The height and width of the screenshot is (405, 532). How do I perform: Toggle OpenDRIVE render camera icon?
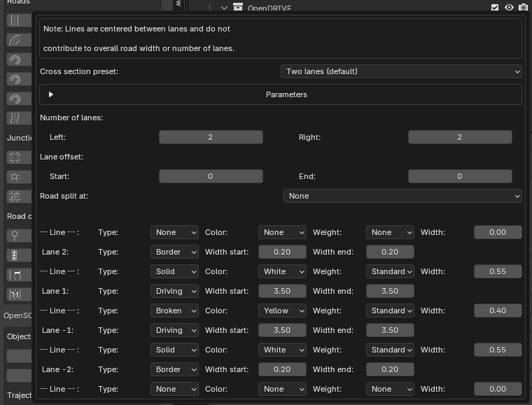(523, 7)
